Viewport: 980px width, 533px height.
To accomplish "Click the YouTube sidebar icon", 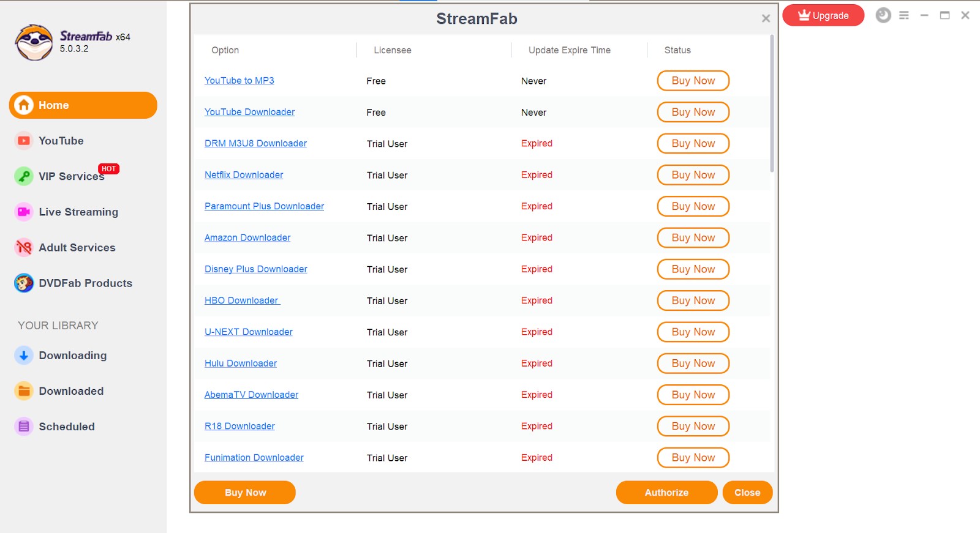I will [x=24, y=141].
